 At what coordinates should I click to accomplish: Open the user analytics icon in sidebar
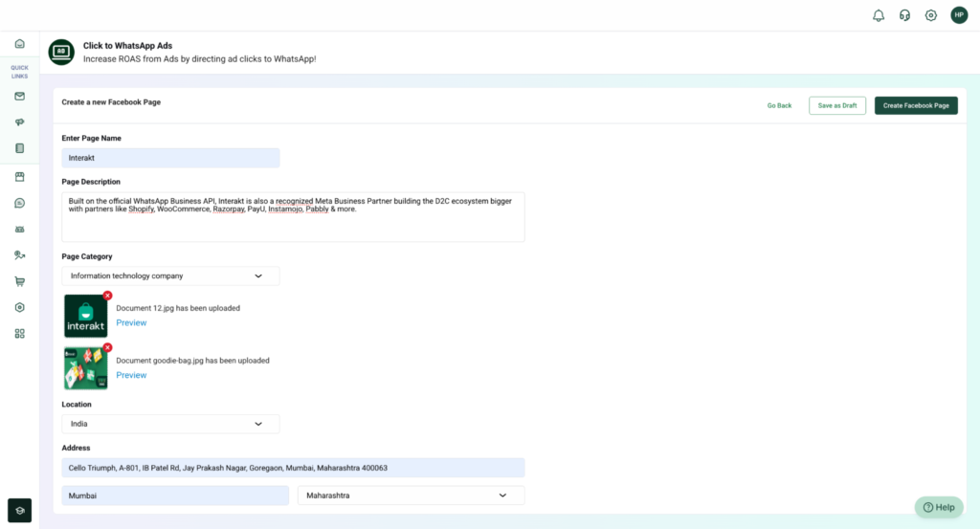[x=19, y=254]
